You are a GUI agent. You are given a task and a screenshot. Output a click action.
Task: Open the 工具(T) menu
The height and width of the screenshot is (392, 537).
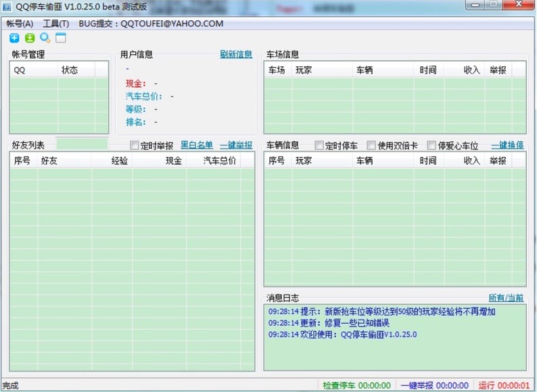coord(55,23)
